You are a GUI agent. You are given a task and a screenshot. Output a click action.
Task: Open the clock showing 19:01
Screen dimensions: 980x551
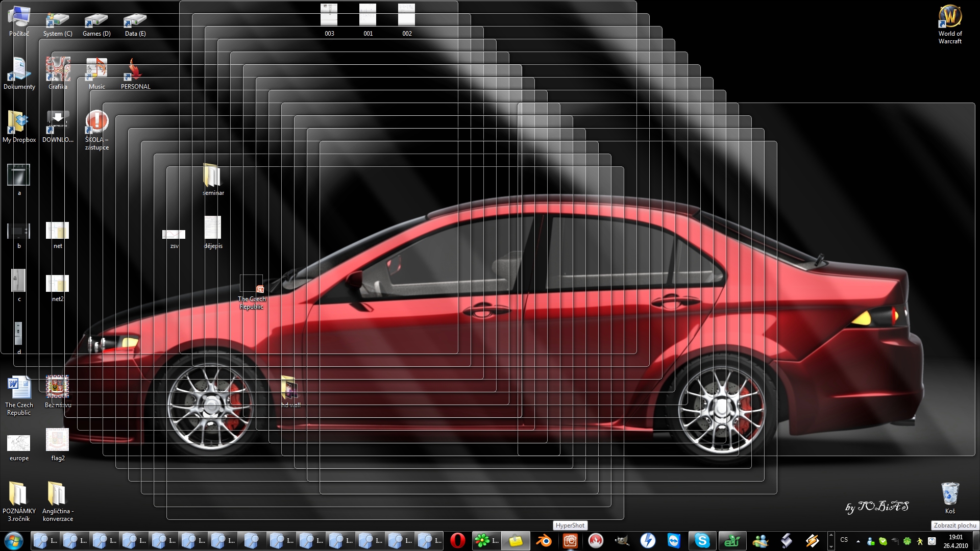pos(955,541)
